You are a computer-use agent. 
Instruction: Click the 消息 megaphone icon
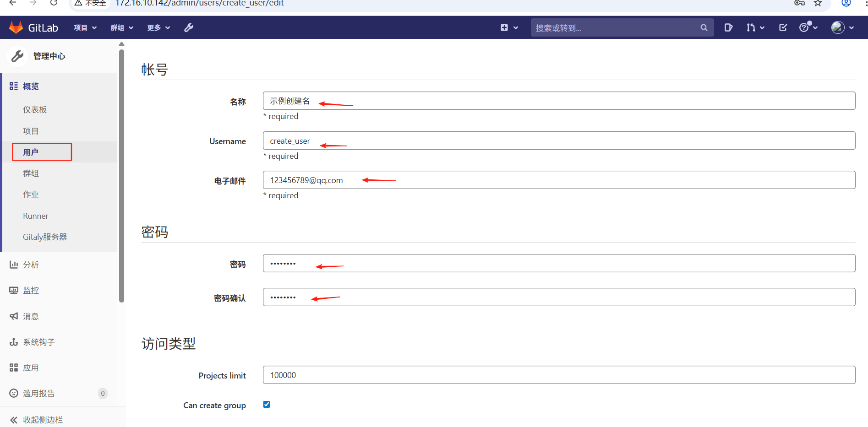point(14,316)
